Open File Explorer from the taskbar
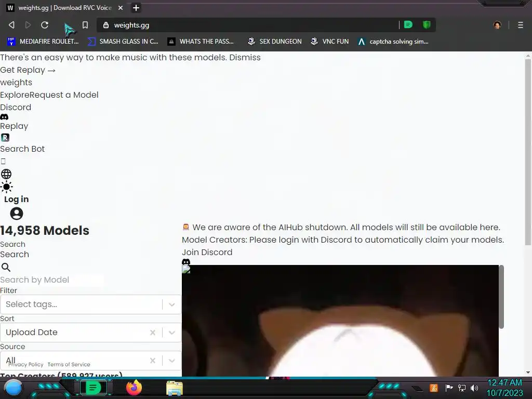This screenshot has height=399, width=532. point(175,388)
